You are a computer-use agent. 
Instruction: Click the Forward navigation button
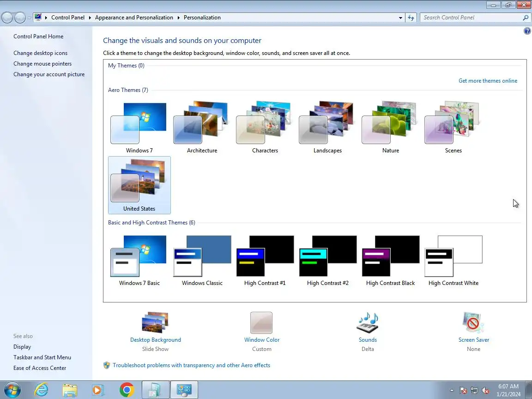tap(20, 18)
